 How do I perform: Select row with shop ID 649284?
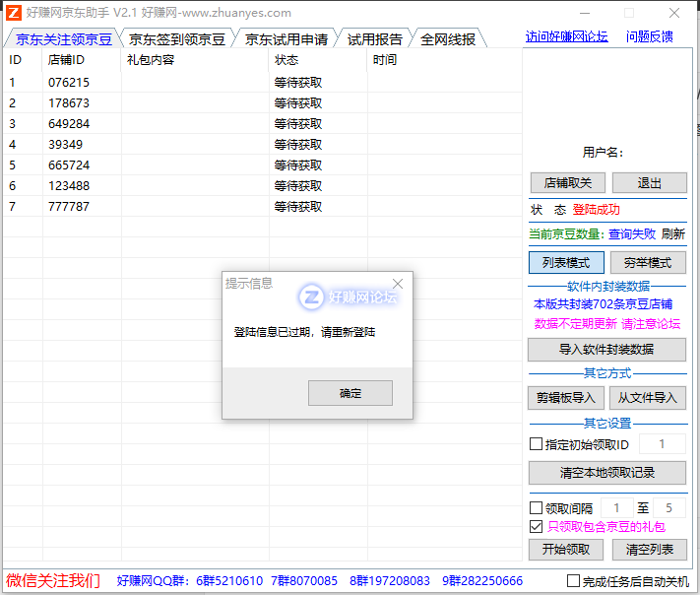pos(263,124)
